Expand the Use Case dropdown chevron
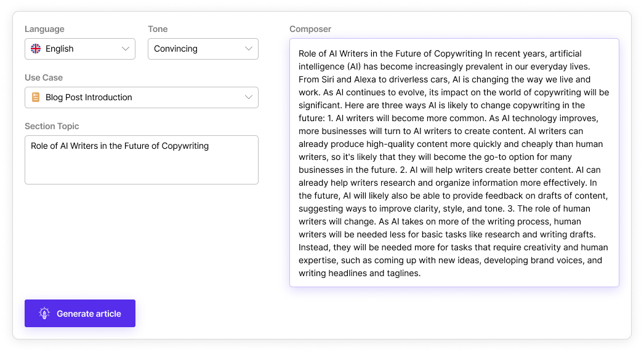 pyautogui.click(x=249, y=97)
